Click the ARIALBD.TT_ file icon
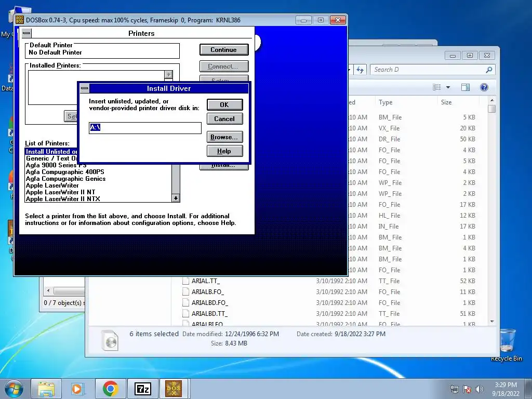The height and width of the screenshot is (399, 532). (x=185, y=313)
